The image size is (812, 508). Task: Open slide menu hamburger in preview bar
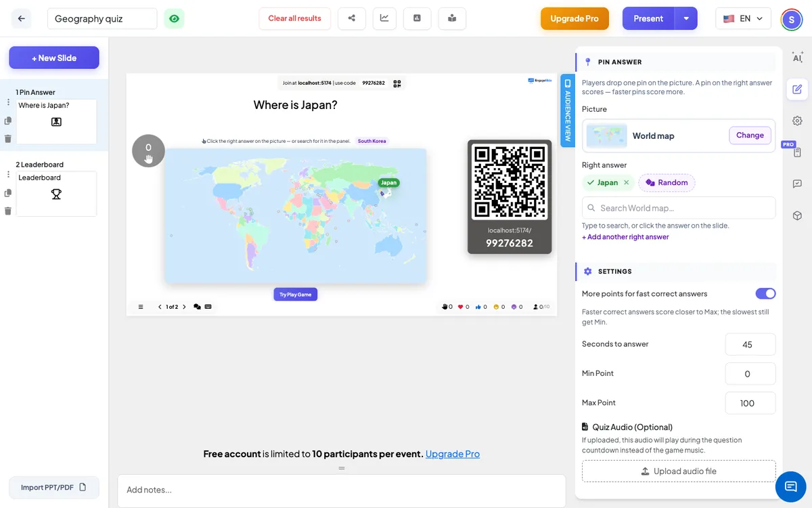pyautogui.click(x=141, y=307)
